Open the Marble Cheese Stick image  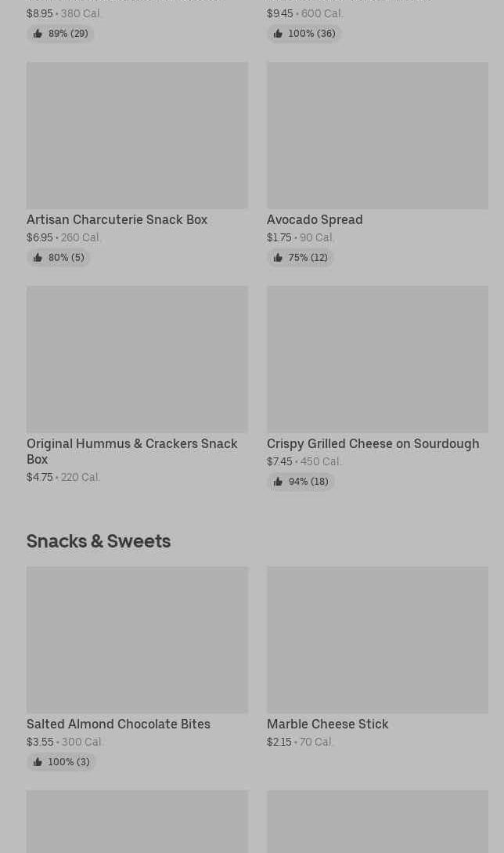(377, 640)
